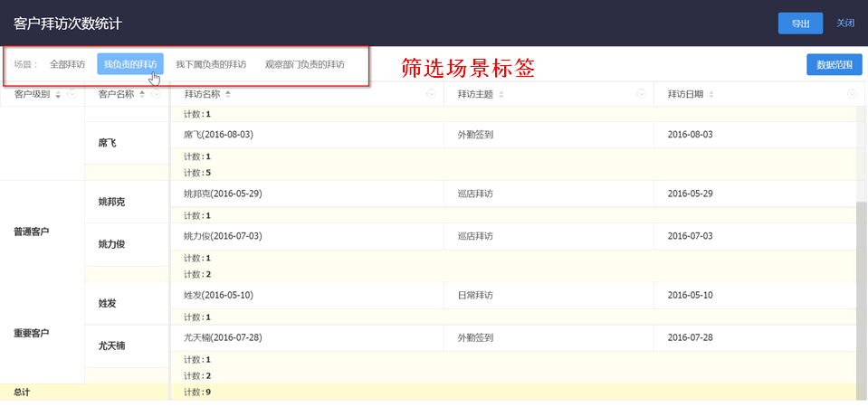Select customer name 尤天楠

[x=112, y=346]
